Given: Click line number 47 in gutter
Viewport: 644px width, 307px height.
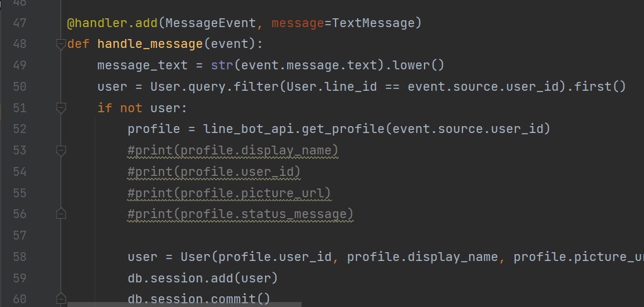Looking at the screenshot, I should pyautogui.click(x=20, y=23).
